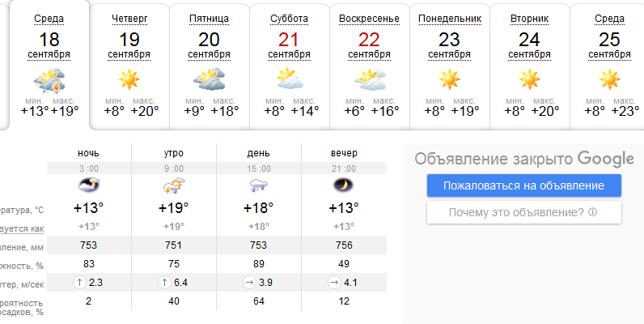The width and height of the screenshot is (644, 324).
Task: Click the partly cloudy icon for Saturday 21
Action: tap(289, 79)
